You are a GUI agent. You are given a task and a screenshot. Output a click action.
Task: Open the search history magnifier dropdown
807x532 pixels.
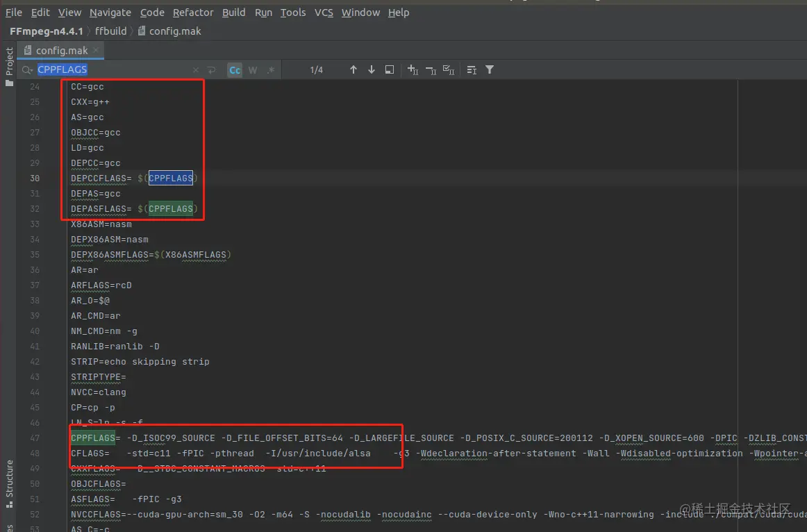26,69
